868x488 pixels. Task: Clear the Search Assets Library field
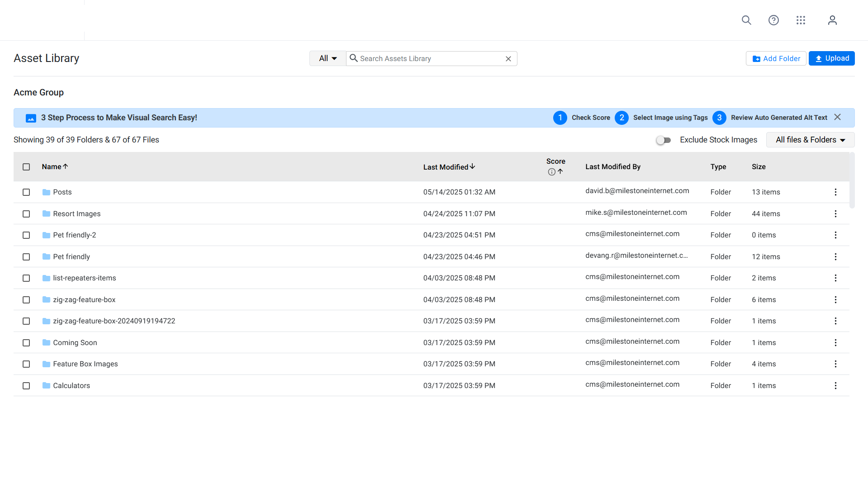click(x=508, y=59)
